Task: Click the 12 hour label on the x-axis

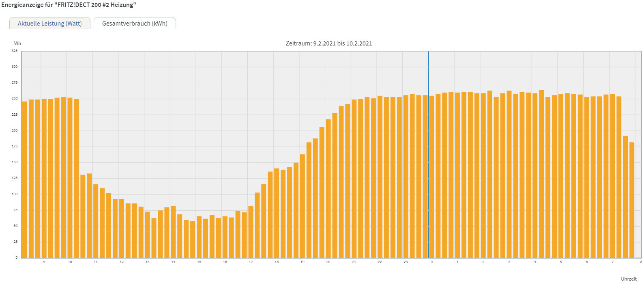Action: (x=122, y=262)
